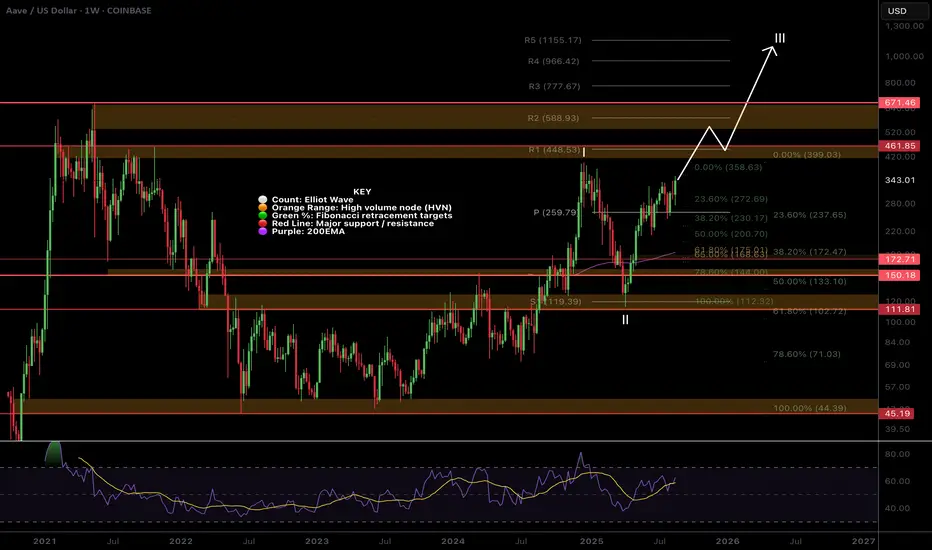Viewport: 932px width, 550px height.
Task: Click the 2021 year on time axis
Action: click(45, 541)
